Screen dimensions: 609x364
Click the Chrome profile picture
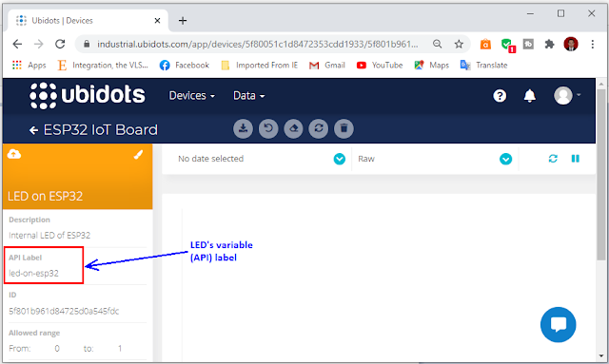click(571, 45)
